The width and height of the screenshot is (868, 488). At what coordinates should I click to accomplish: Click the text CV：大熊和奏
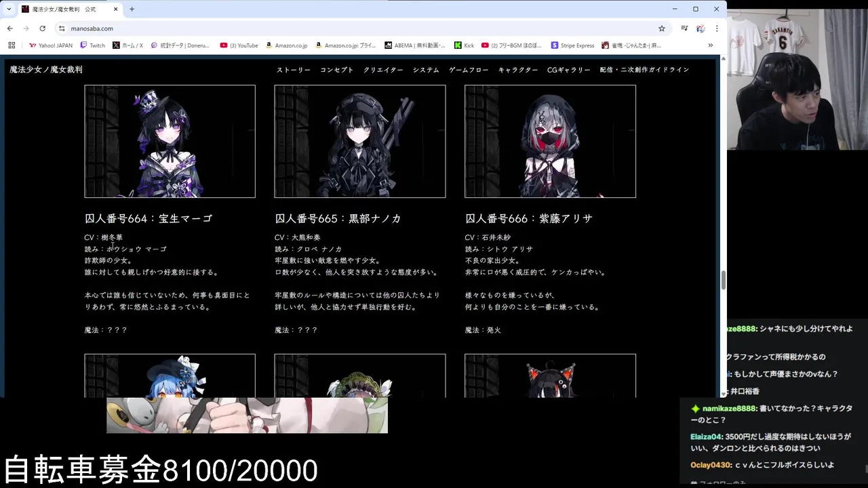click(x=298, y=237)
